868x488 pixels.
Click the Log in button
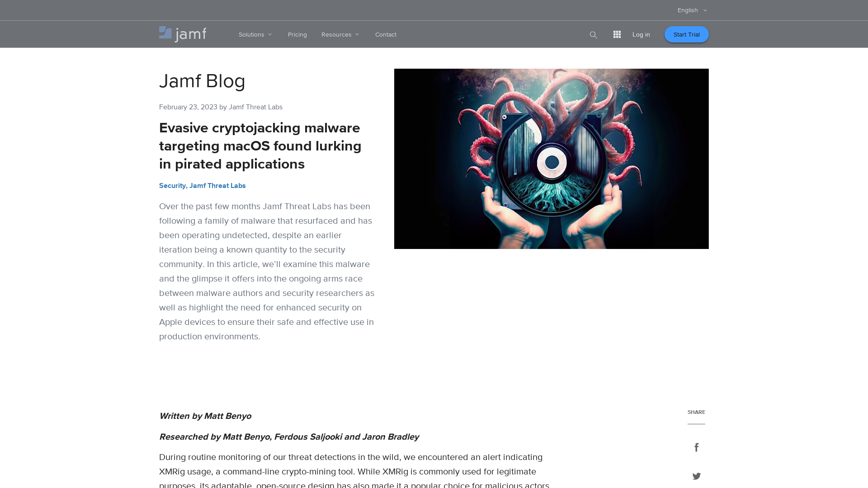coord(641,34)
